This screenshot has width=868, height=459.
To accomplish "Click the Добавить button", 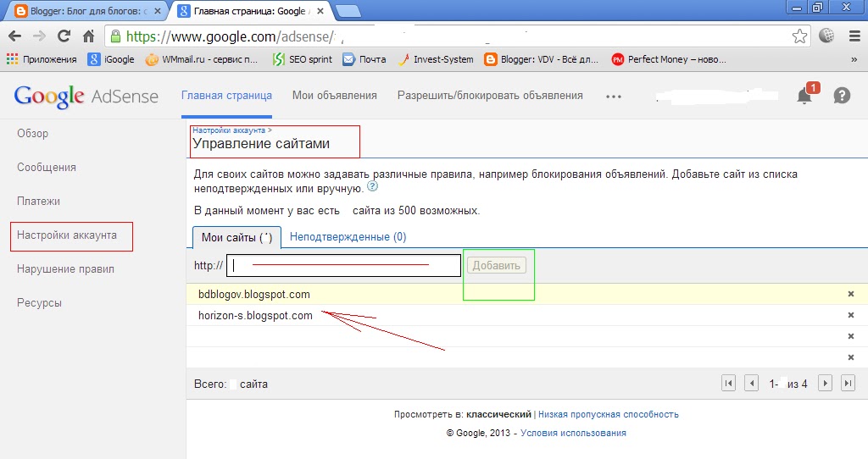I will (497, 265).
